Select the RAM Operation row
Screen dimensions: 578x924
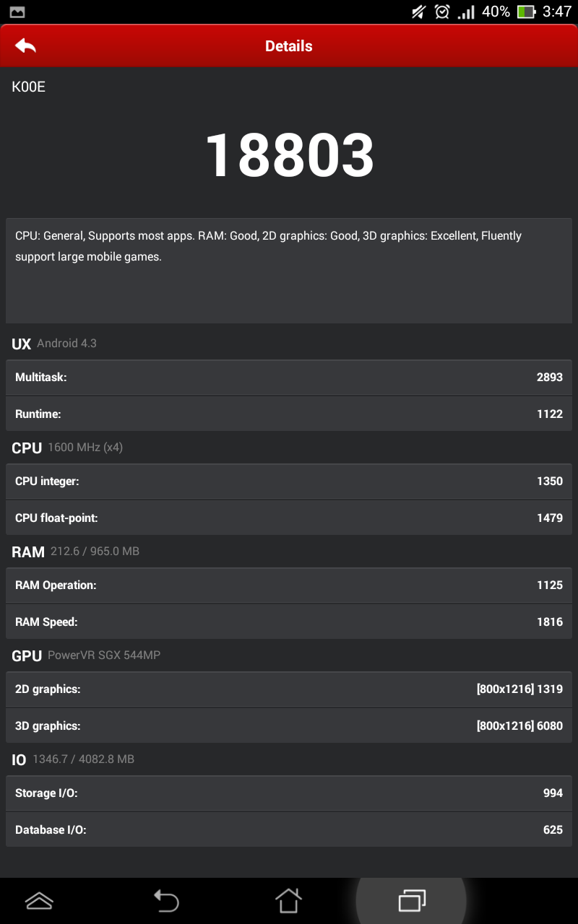[289, 585]
